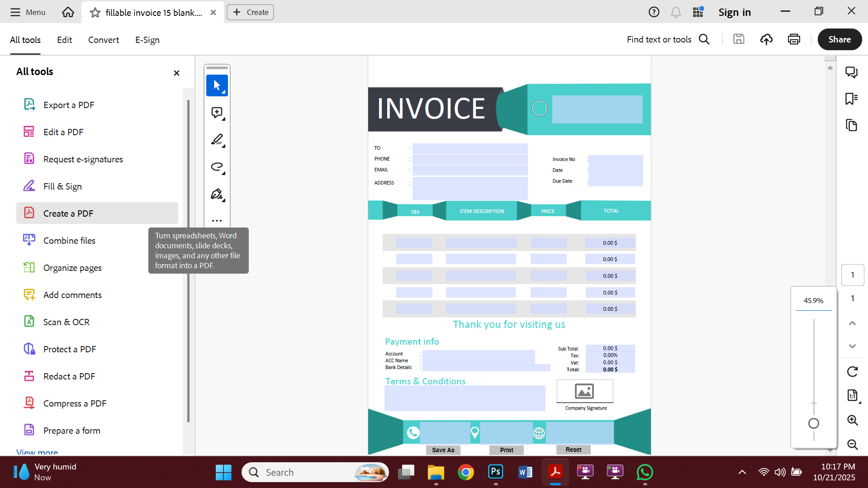Image resolution: width=868 pixels, height=488 pixels.
Task: Expand the drawing tool options arrow
Action: coord(223,172)
